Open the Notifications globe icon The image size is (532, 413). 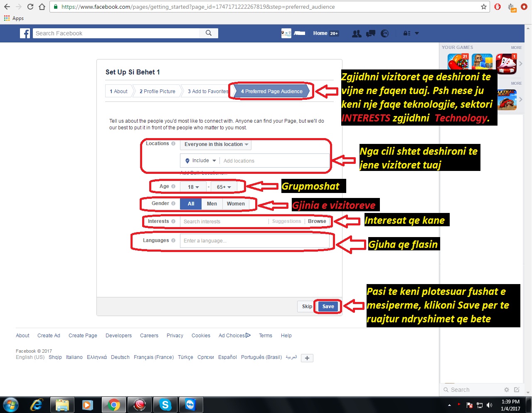[385, 34]
